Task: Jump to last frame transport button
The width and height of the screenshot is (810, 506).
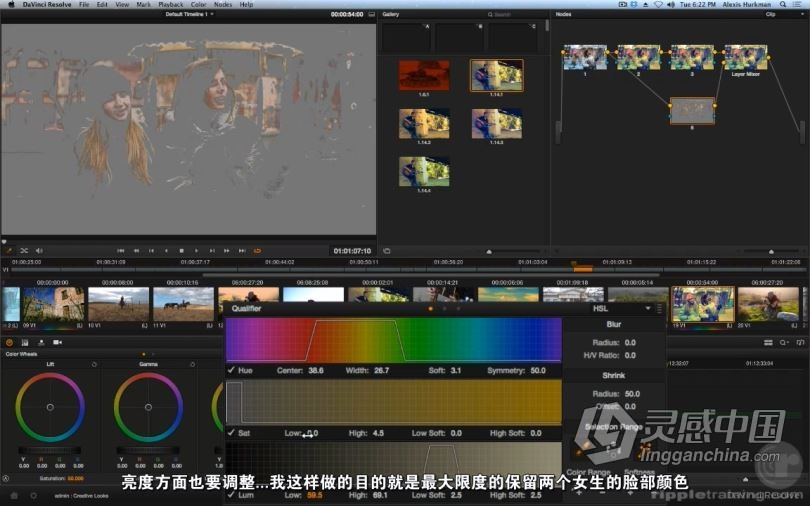Action: (242, 250)
